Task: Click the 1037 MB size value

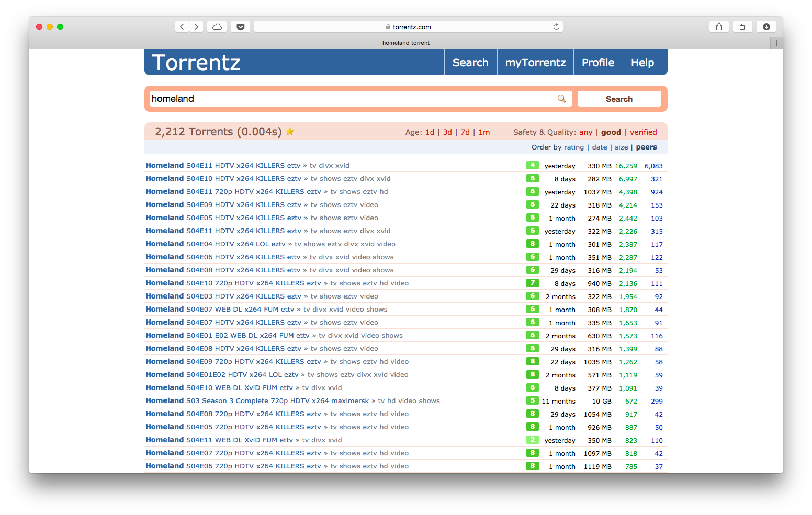Action: (x=597, y=192)
